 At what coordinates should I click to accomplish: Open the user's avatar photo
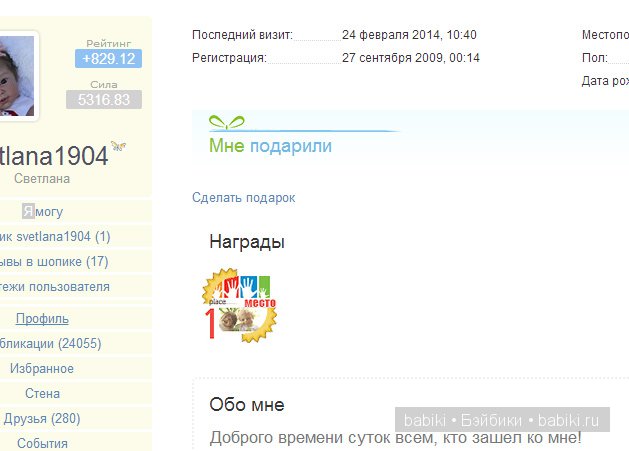click(17, 76)
